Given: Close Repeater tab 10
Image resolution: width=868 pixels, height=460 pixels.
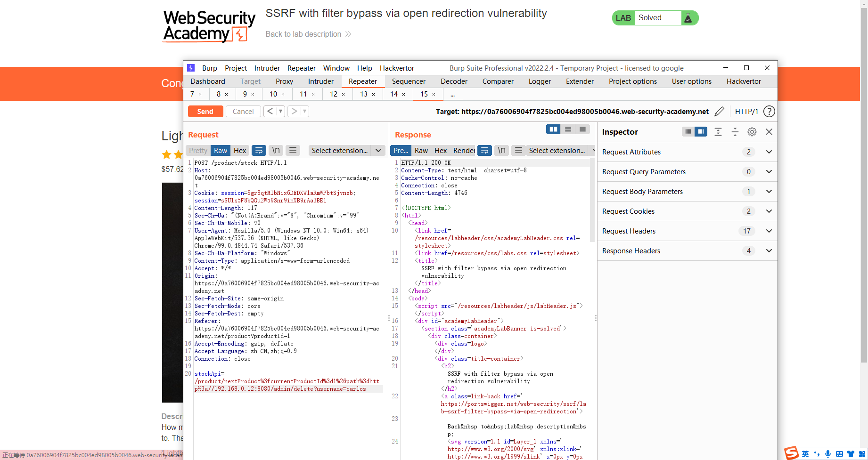Looking at the screenshot, I should click(x=283, y=95).
